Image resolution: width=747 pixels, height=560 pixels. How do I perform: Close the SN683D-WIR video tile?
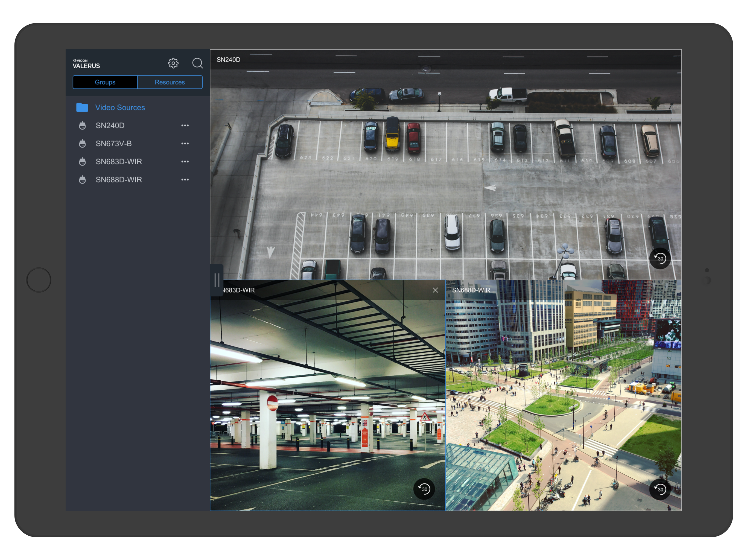(x=435, y=290)
